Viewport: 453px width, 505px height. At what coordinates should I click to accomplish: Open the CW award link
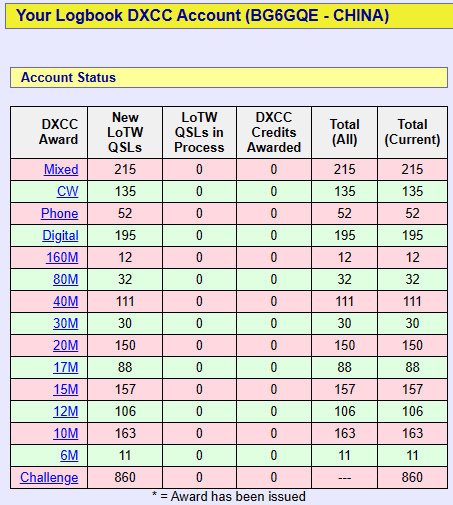tap(68, 191)
